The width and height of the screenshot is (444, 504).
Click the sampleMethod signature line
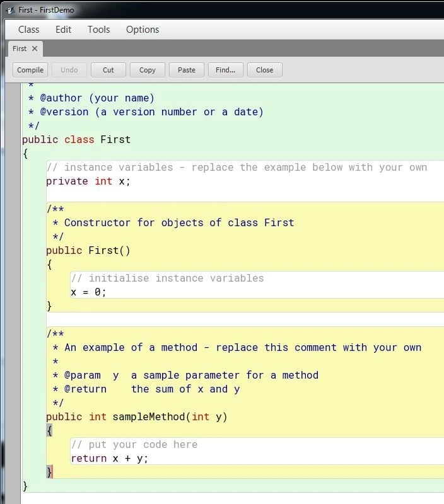coord(136,417)
